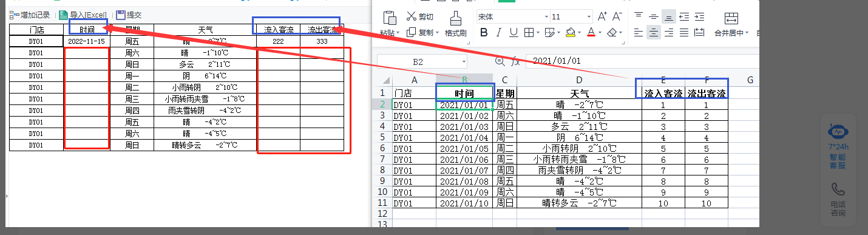Click the increase indent icon
The image size is (868, 235).
tap(699, 16)
